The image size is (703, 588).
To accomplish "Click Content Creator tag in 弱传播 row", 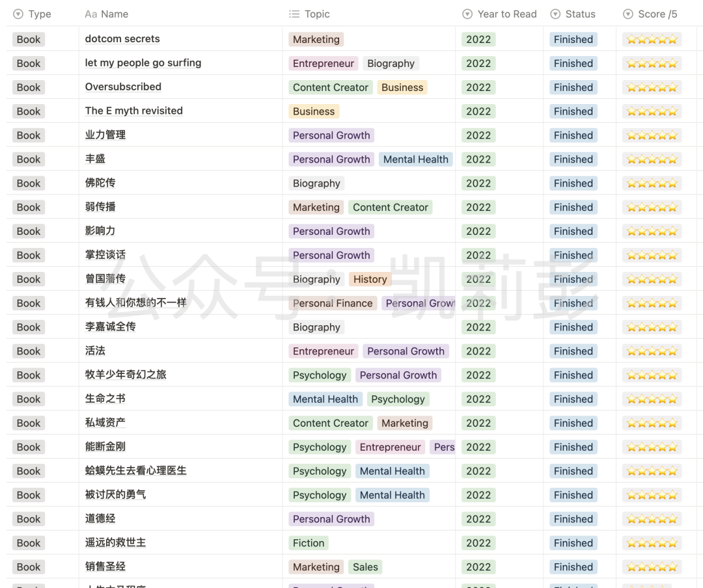I will tap(391, 207).
